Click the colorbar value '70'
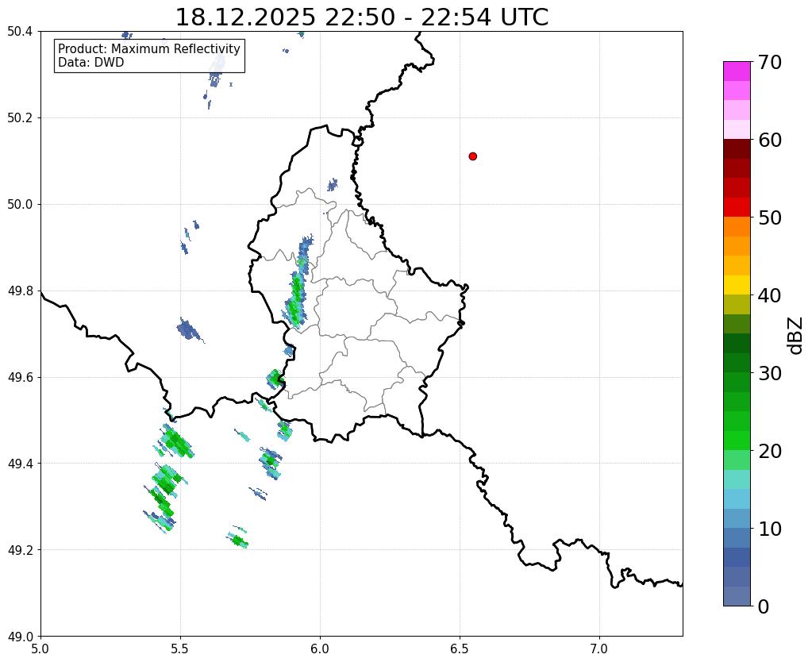Viewport: 812px width, 662px height. [770, 62]
